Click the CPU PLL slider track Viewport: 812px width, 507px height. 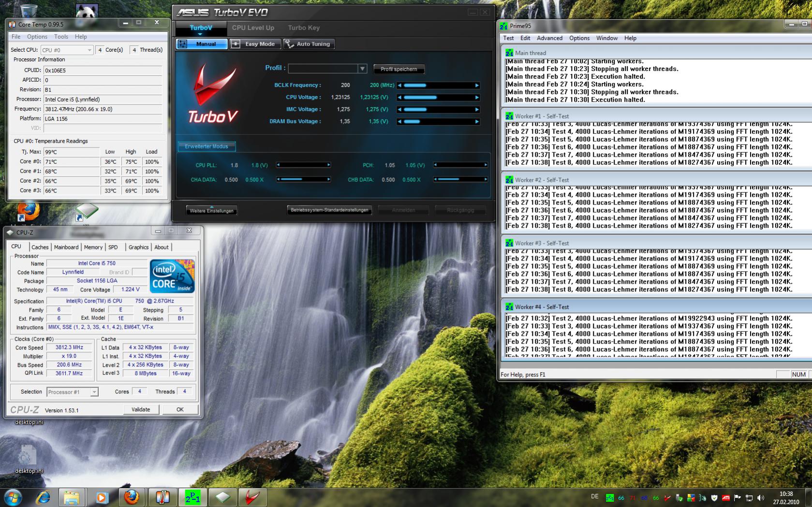click(303, 165)
